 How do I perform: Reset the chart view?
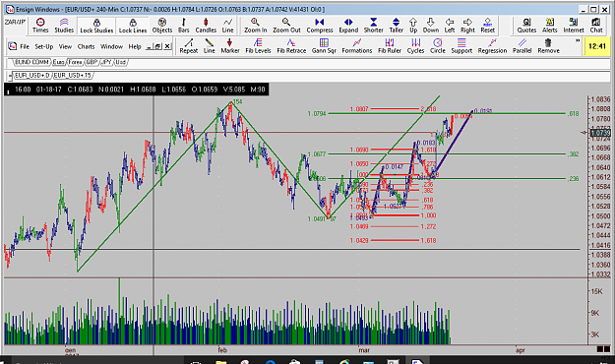(487, 26)
